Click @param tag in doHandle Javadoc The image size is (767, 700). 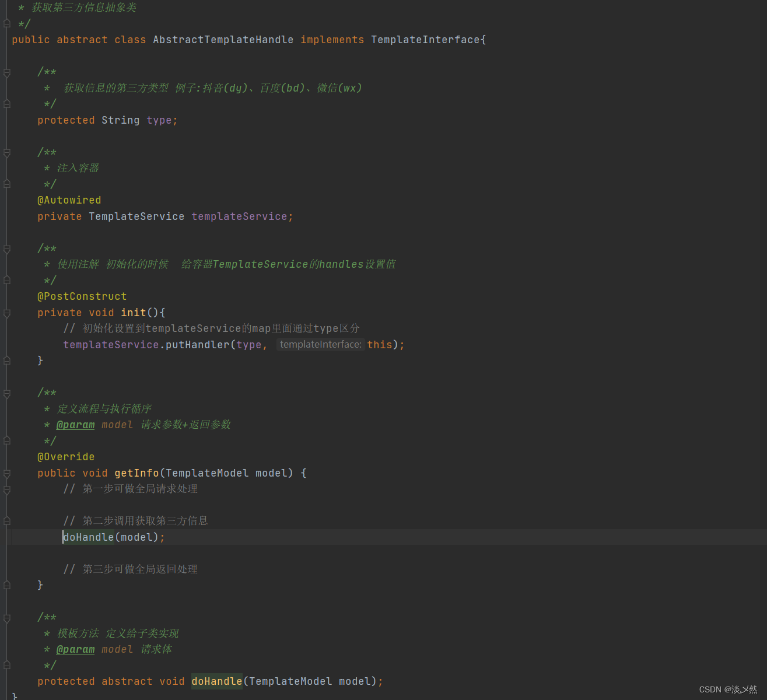click(76, 649)
